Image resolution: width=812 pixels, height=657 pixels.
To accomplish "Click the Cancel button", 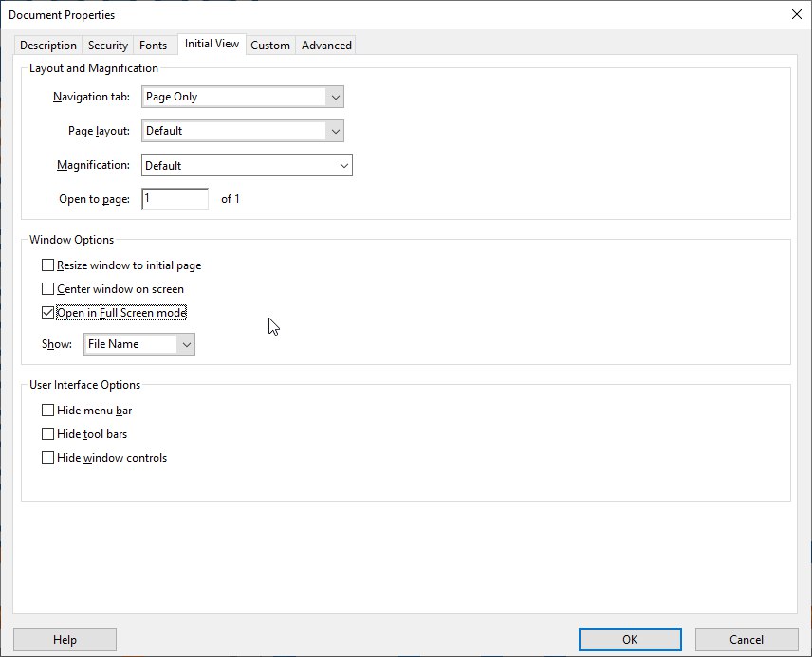I will click(x=747, y=639).
